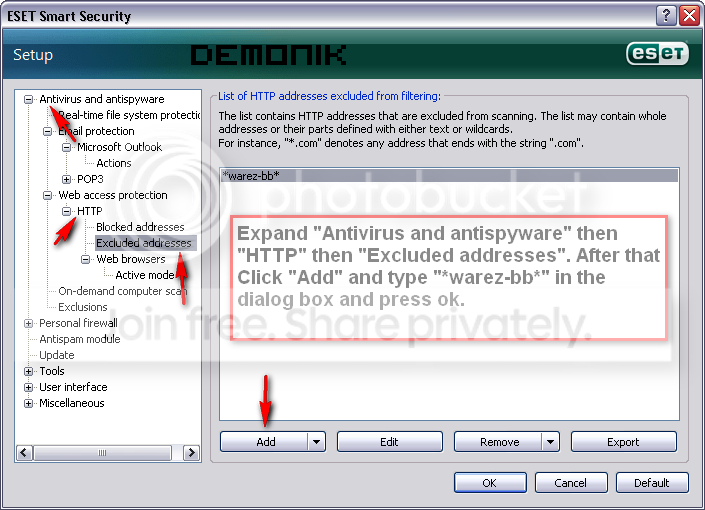Image resolution: width=705 pixels, height=510 pixels.
Task: Click the Remove button
Action: click(498, 442)
